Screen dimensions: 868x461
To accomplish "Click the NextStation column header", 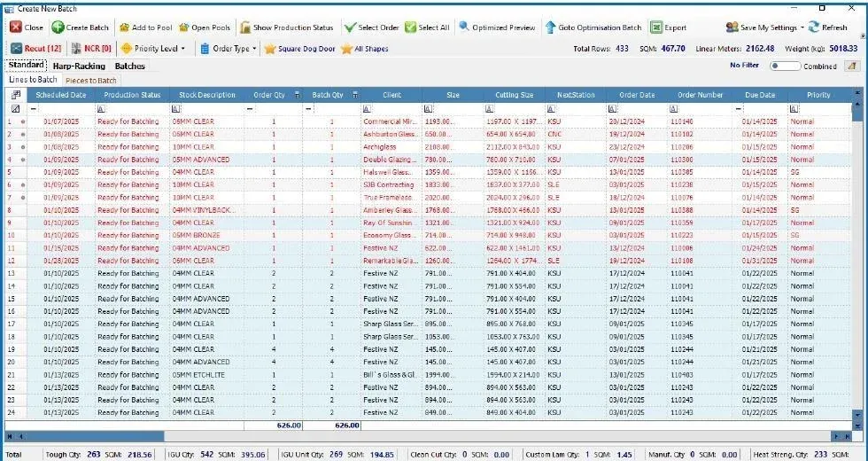I will click(x=576, y=95).
